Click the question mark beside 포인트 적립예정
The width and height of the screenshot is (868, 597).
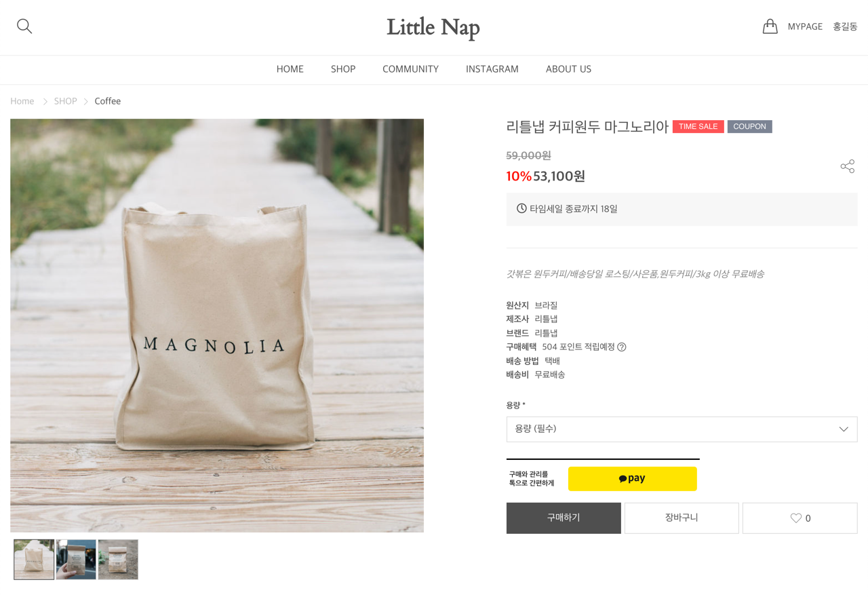click(x=622, y=347)
